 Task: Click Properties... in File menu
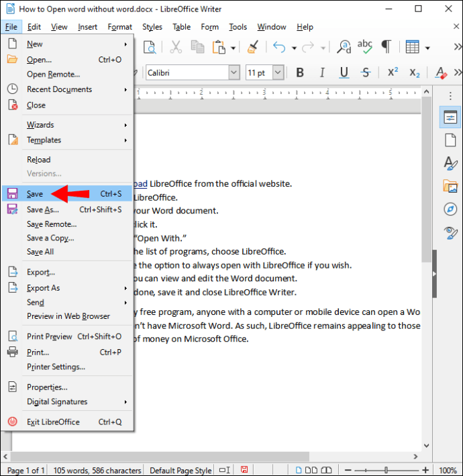coord(67,387)
